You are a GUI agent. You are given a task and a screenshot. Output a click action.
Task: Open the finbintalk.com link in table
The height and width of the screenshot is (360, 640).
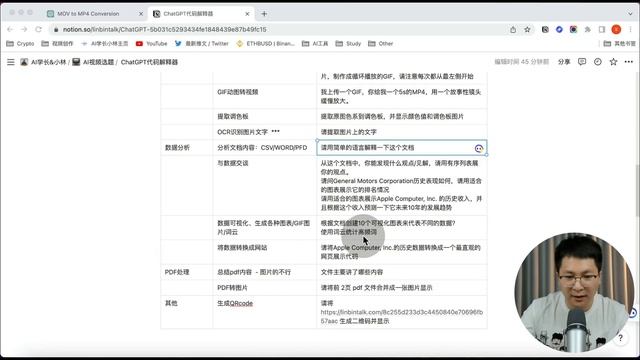pos(402,316)
